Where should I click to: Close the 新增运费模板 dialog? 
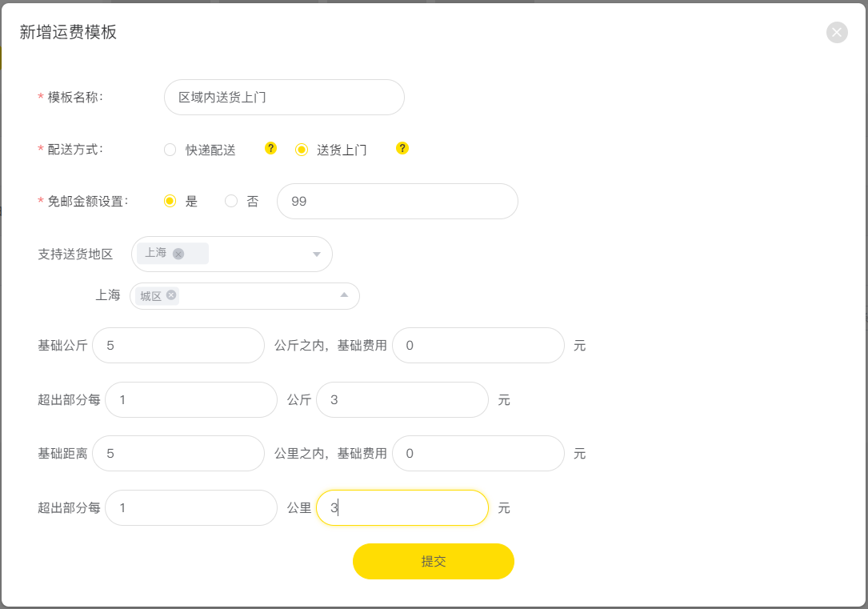(837, 33)
